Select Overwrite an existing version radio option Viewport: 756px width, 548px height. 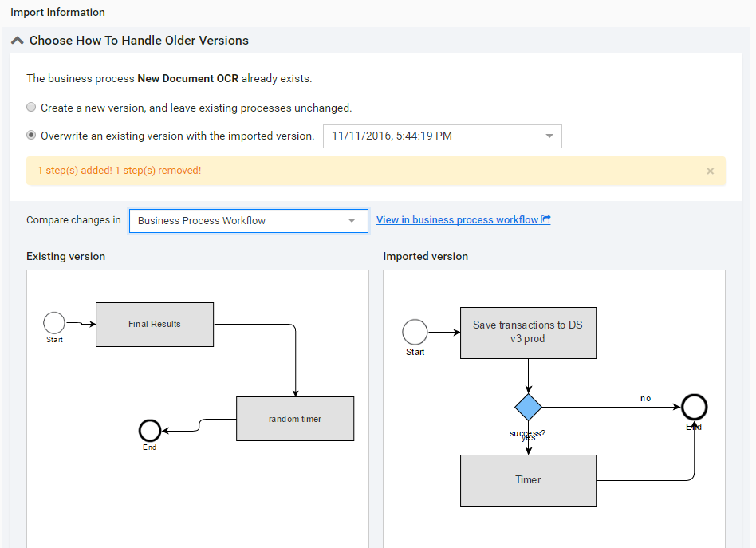coord(31,135)
